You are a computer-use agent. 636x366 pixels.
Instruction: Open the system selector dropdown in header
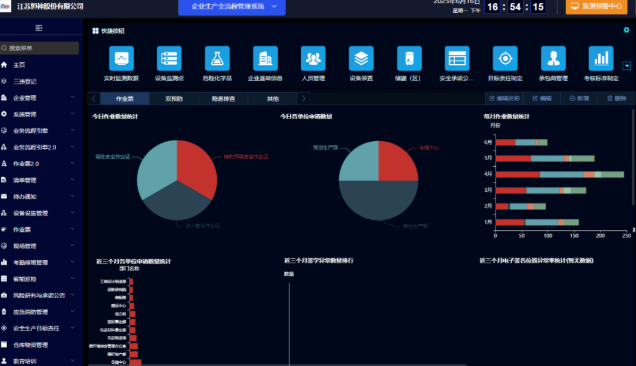pos(232,6)
